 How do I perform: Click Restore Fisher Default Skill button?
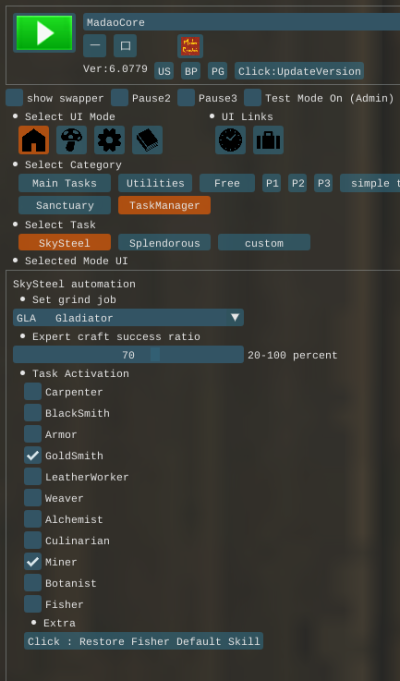click(143, 641)
